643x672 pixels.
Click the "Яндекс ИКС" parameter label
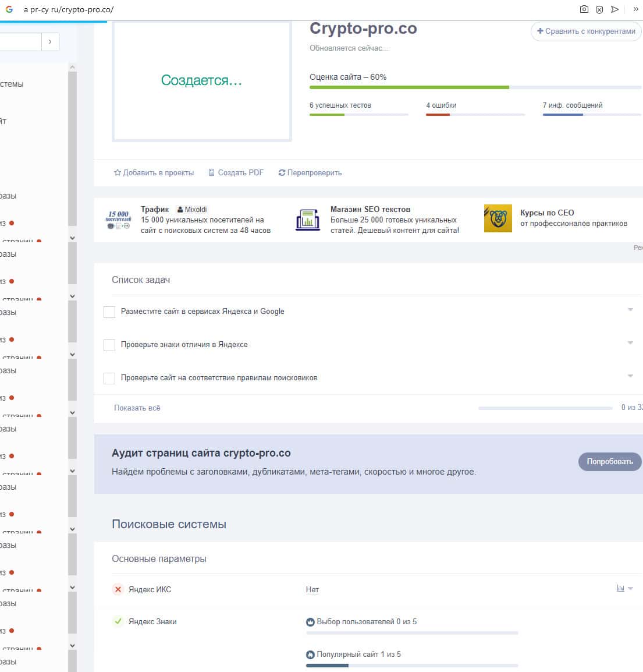pos(150,590)
